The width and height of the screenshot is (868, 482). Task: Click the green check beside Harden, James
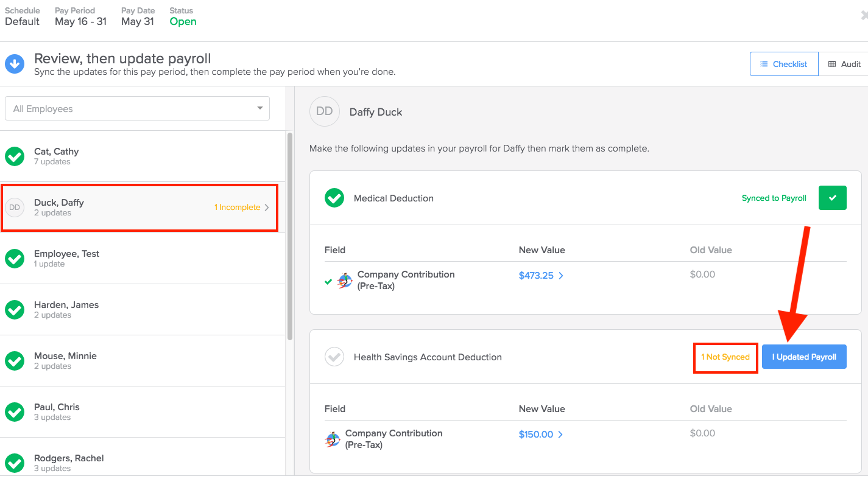[15, 310]
